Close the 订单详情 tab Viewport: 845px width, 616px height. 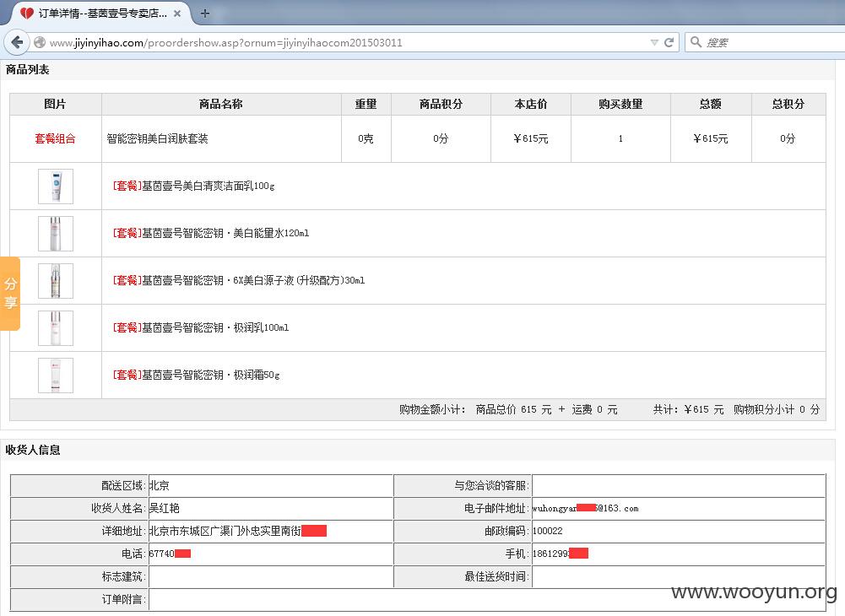click(177, 14)
